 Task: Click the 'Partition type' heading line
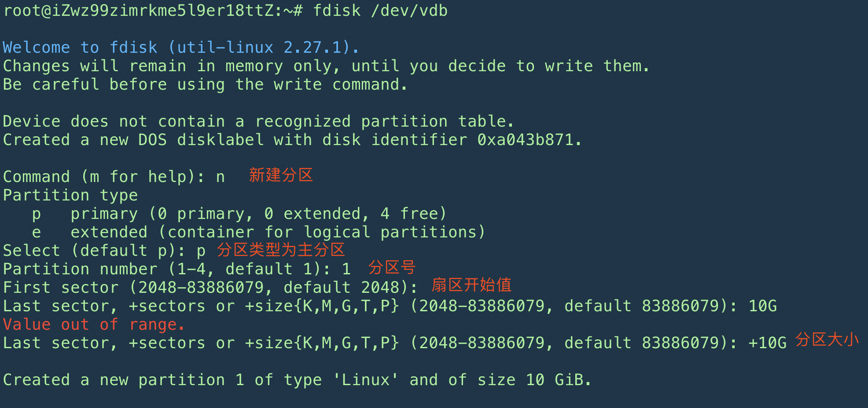point(70,195)
